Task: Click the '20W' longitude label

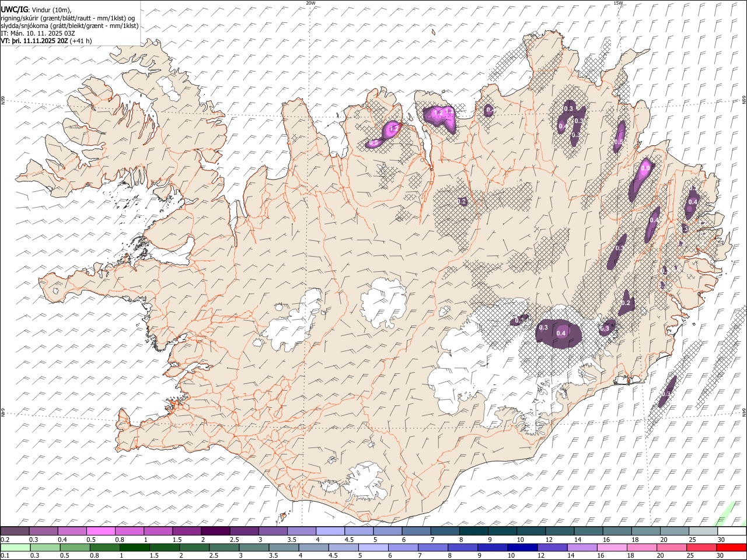Action: click(310, 3)
